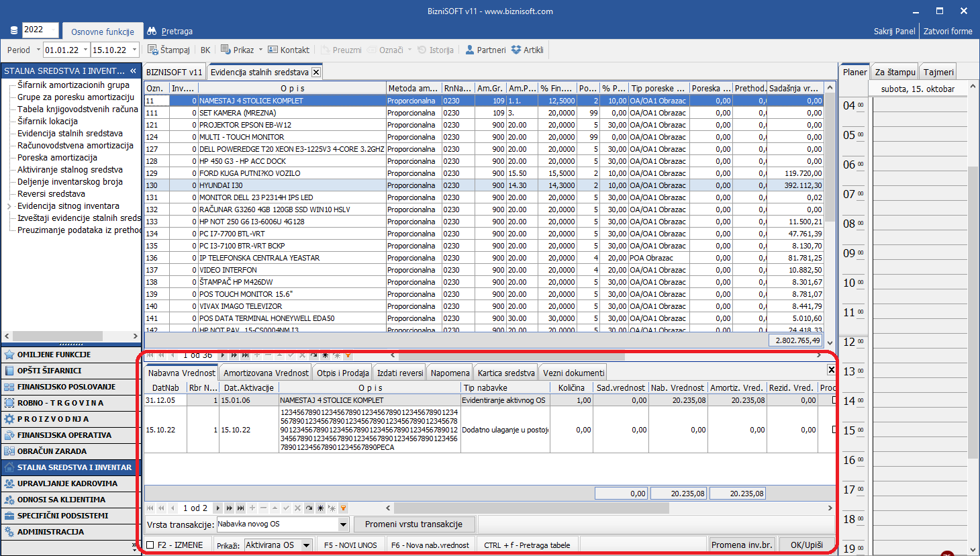This screenshot has height=556, width=980.
Task: Open the Kartica sredstva tab
Action: coord(506,373)
